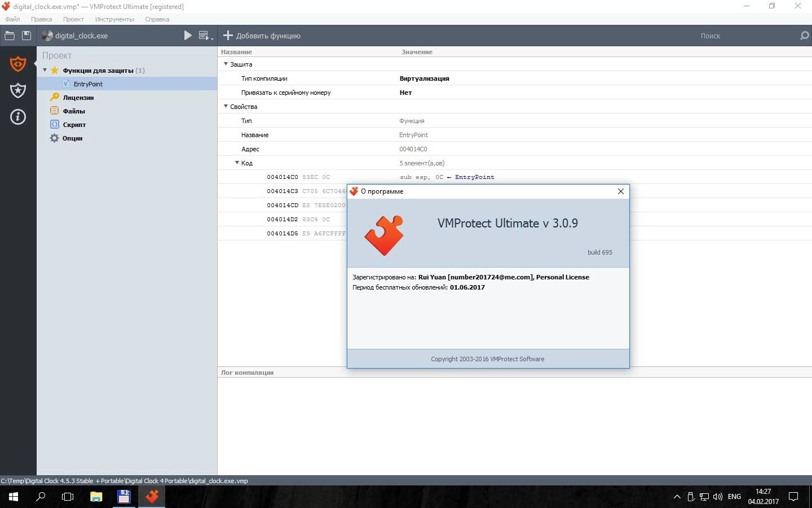Screen dimensions: 812x508
Task: Click the key icon beside Лицензии
Action: tap(55, 97)
